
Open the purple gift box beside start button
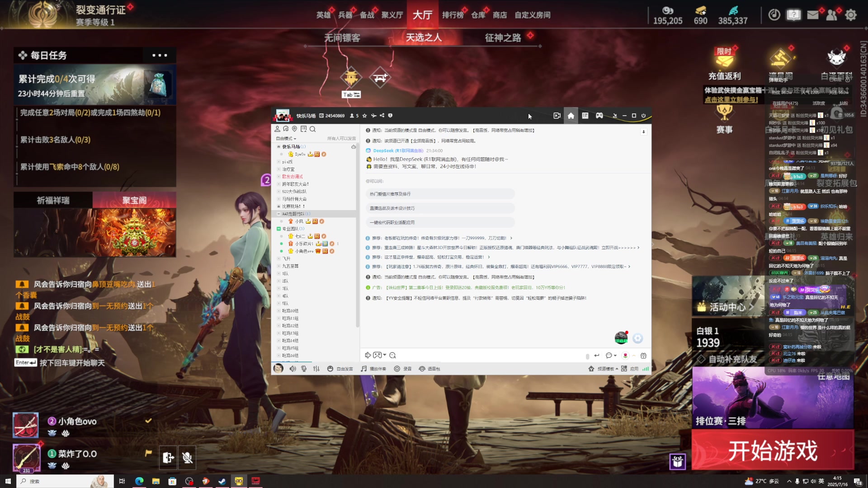tap(677, 461)
